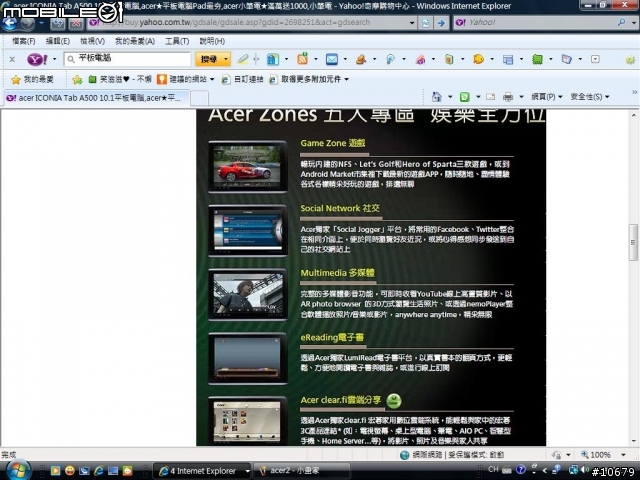
Task: Click the Social Network tablet thumbnail
Action: point(248,231)
